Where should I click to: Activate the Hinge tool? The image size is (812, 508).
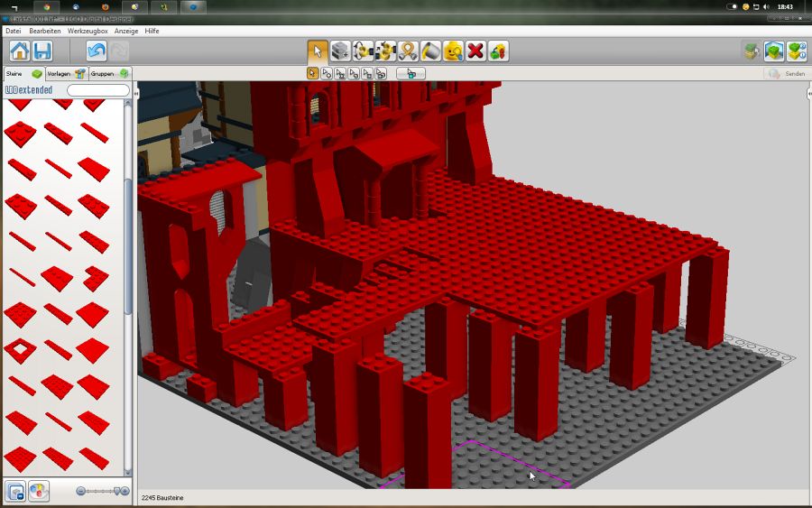(364, 51)
